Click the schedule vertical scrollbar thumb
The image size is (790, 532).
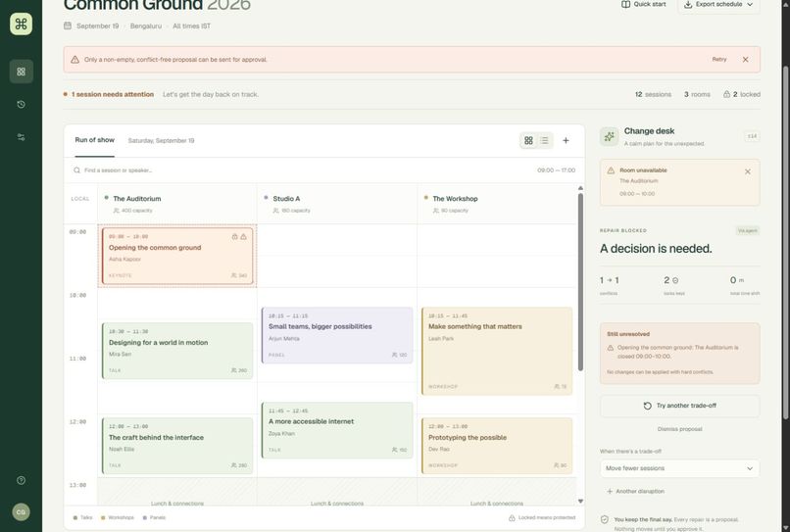click(x=580, y=282)
